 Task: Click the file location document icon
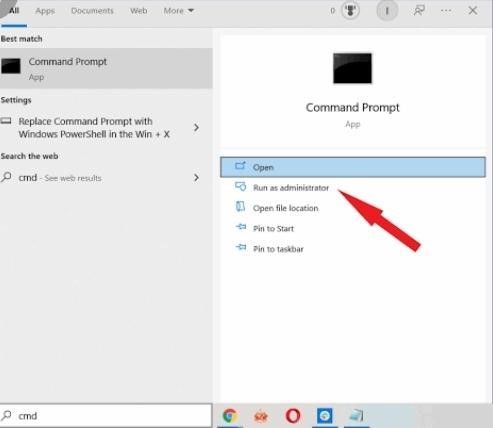(x=240, y=207)
